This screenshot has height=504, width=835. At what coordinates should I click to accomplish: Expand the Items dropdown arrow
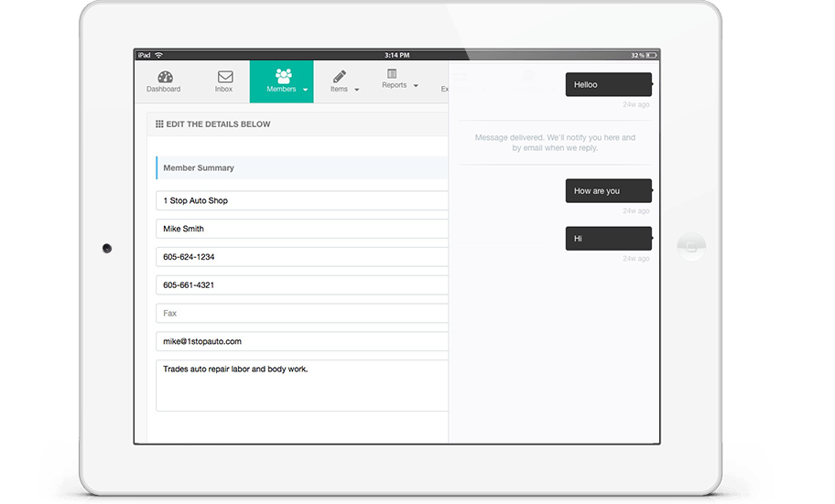point(357,90)
